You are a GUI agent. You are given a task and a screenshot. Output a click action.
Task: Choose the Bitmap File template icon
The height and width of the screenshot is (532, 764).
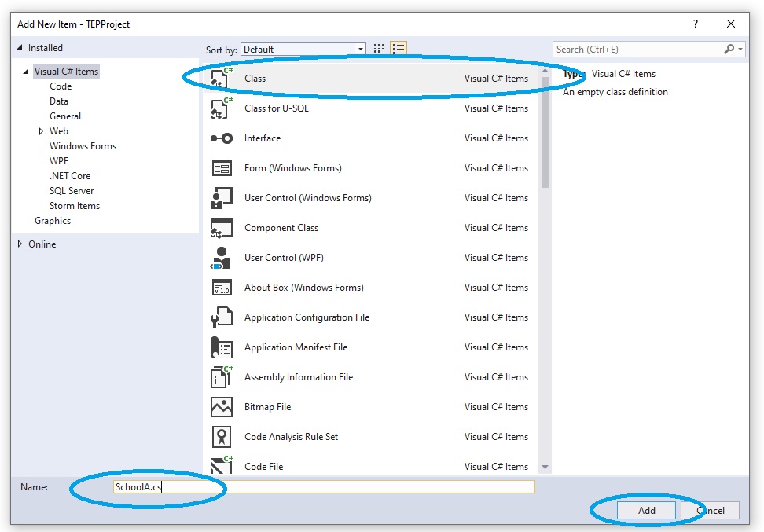221,406
